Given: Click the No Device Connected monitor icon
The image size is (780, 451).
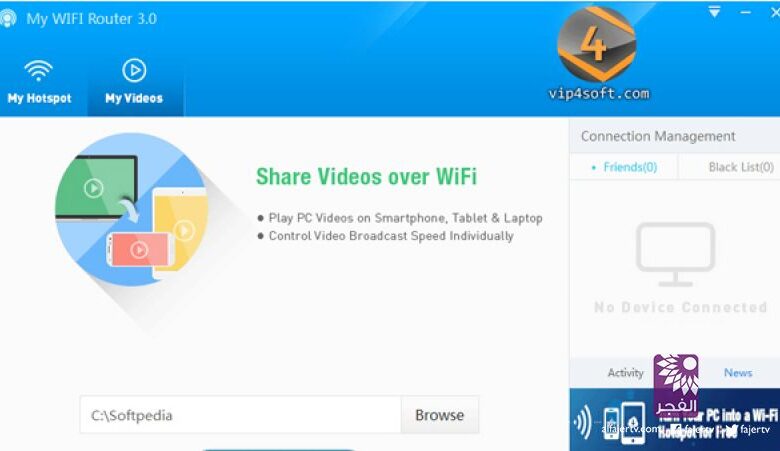Looking at the screenshot, I should [676, 255].
